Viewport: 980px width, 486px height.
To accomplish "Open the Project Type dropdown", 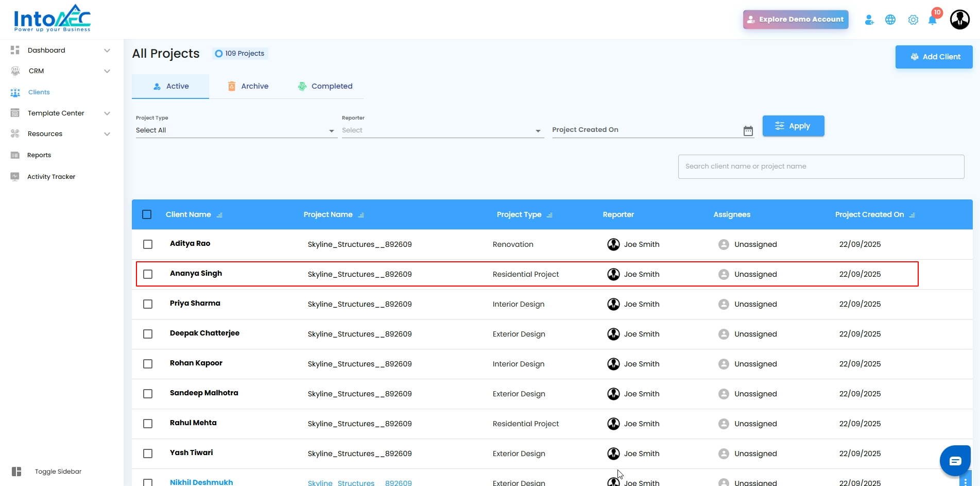I will tap(235, 130).
